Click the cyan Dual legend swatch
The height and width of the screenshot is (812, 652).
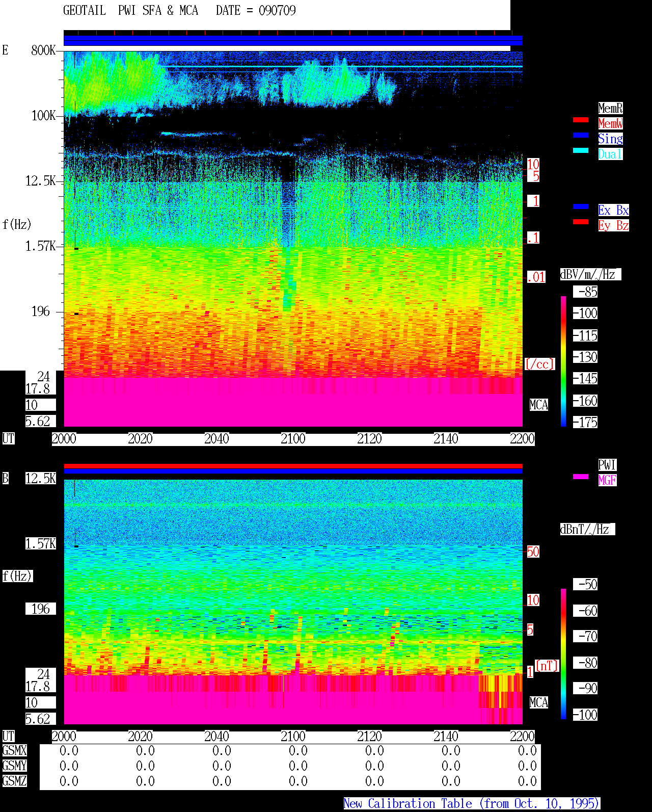point(581,150)
